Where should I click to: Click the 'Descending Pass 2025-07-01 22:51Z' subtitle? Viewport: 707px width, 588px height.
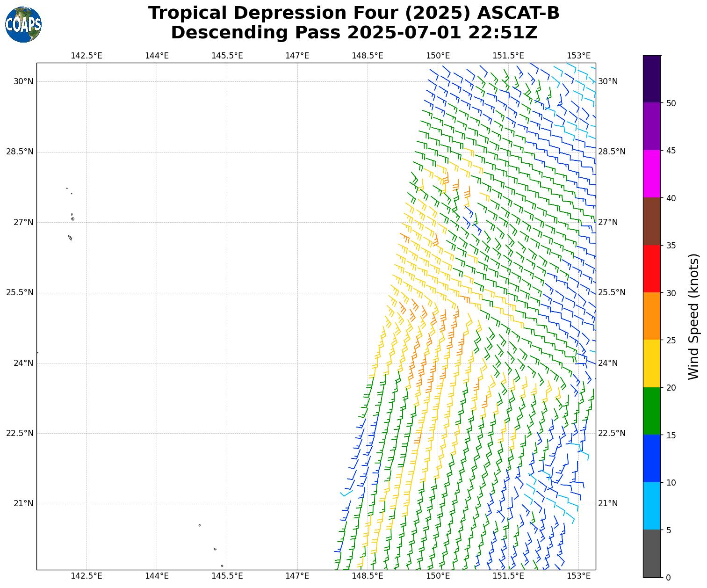(x=353, y=33)
